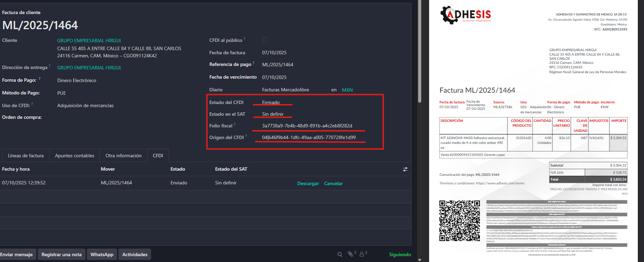Click Descargar link in CFDI row
The width and height of the screenshot is (644, 262).
pyautogui.click(x=308, y=183)
